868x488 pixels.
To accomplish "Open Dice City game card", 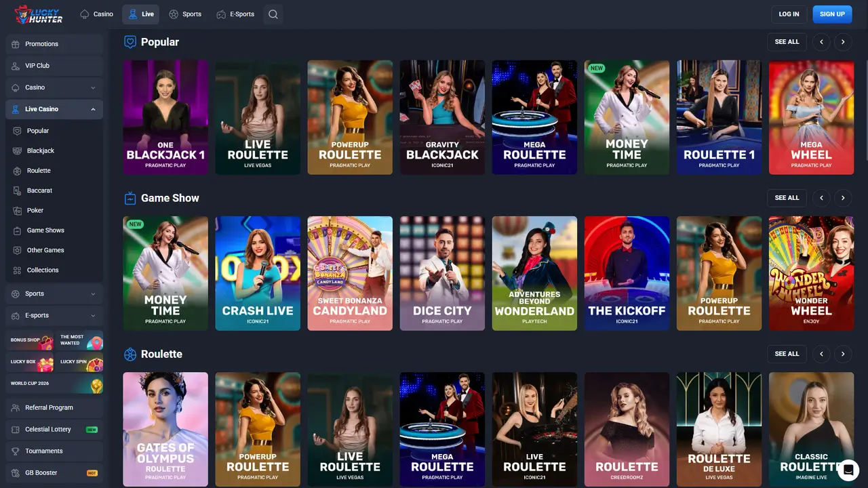I will click(442, 273).
